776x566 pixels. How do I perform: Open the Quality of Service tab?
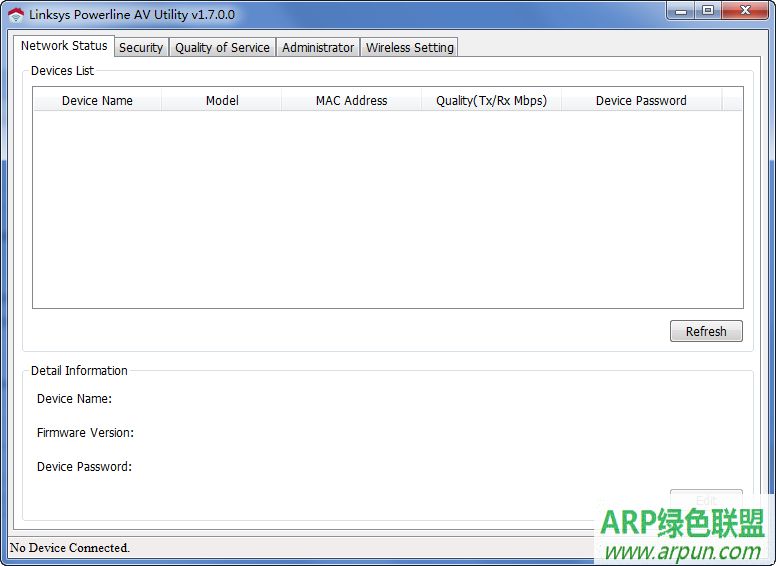pos(222,47)
